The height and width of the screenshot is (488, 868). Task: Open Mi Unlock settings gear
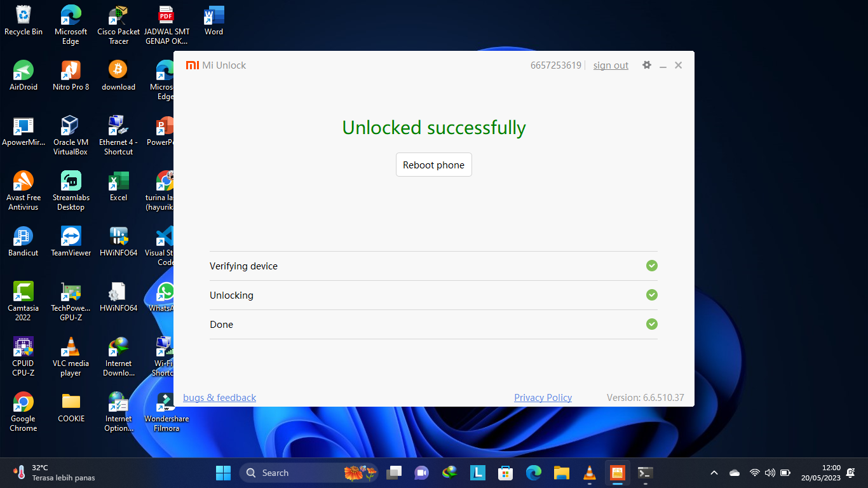[647, 65]
